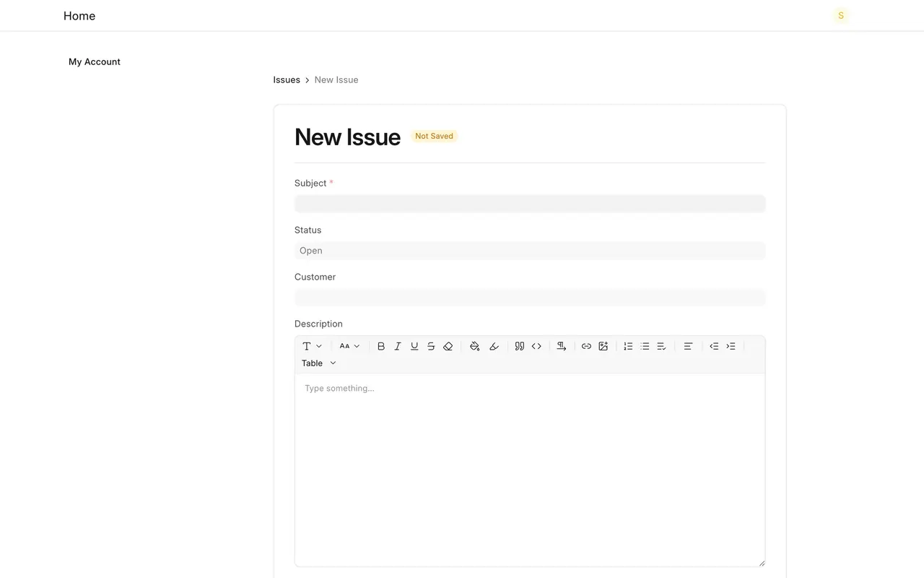Open My Account in sidebar
This screenshot has height=578, width=924.
[x=95, y=62]
